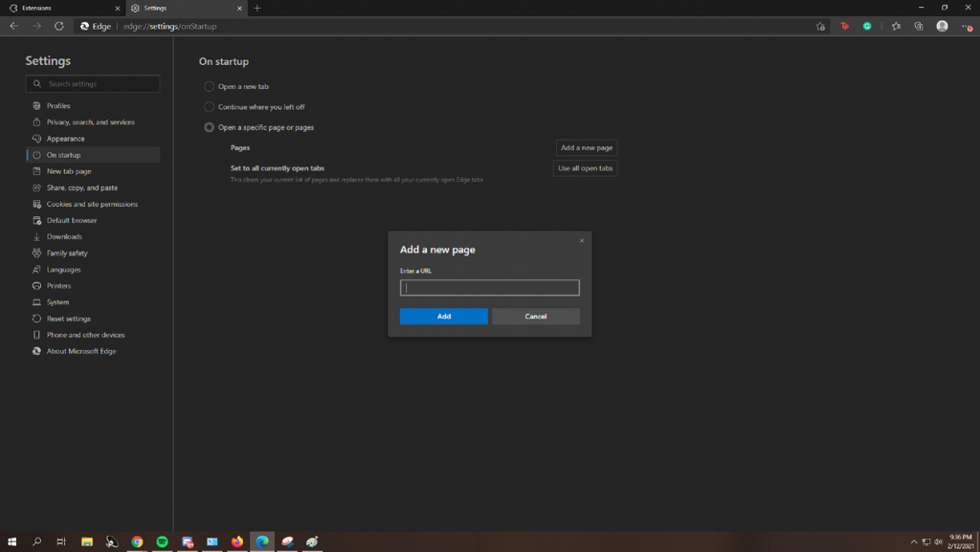Open System settings section
This screenshot has width=980, height=552.
click(93, 302)
